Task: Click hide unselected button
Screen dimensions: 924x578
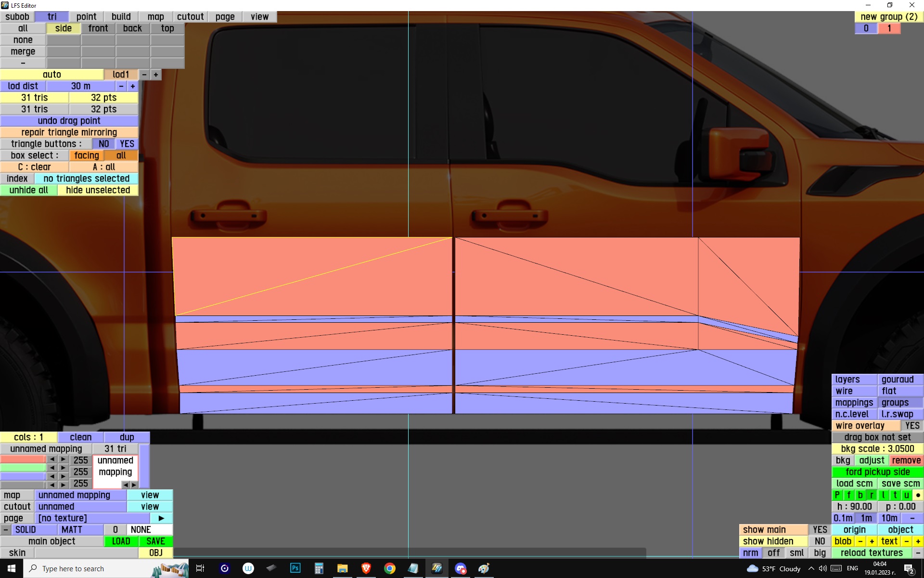Action: click(x=98, y=190)
